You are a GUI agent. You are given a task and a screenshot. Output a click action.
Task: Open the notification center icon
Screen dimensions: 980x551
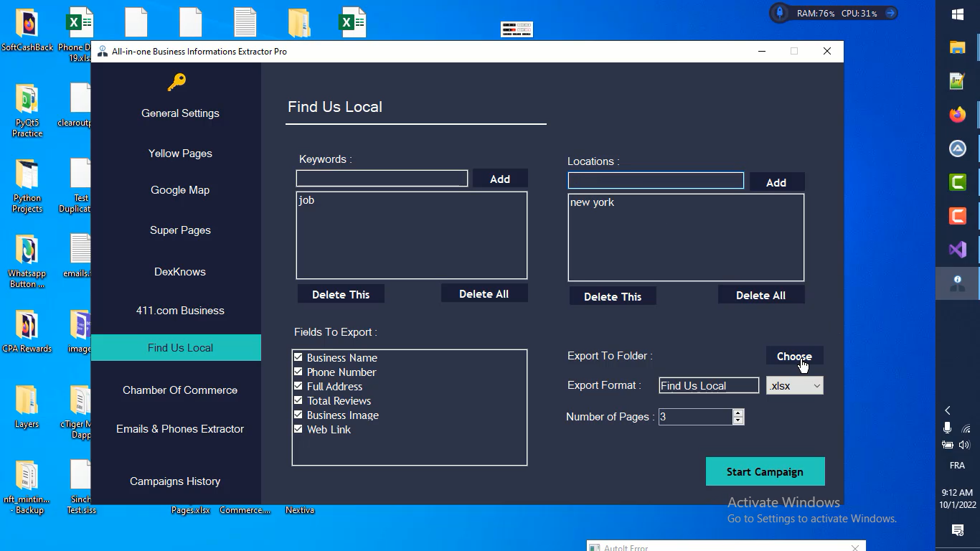click(x=958, y=530)
